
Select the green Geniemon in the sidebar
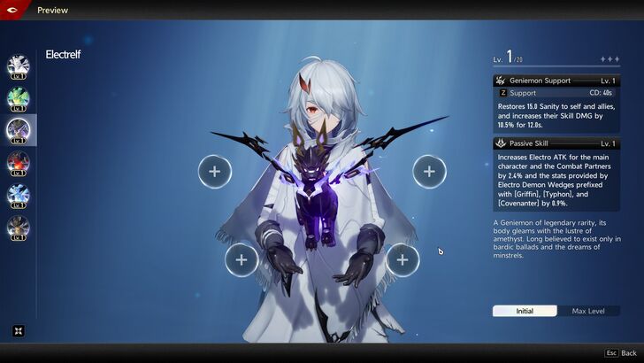coord(18,98)
